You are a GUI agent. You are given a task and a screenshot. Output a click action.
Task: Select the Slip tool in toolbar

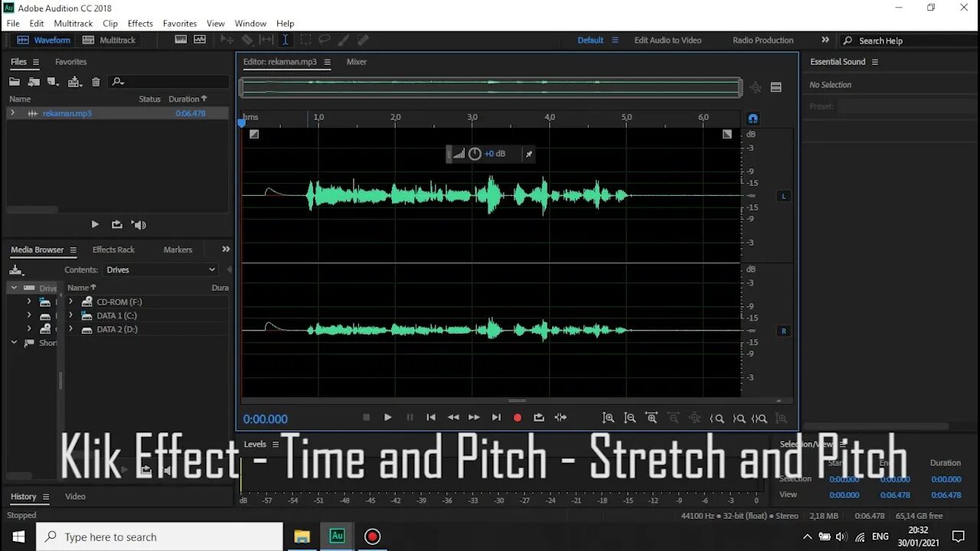266,40
